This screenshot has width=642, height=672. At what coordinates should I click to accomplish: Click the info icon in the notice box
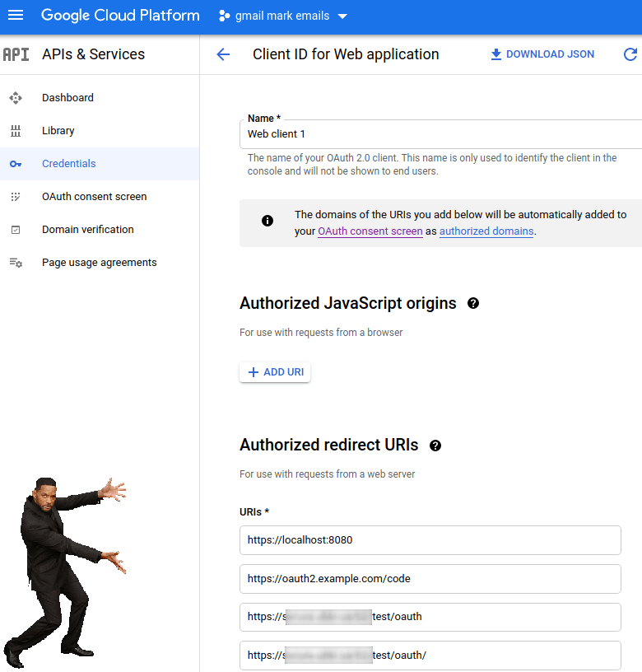[x=267, y=221]
